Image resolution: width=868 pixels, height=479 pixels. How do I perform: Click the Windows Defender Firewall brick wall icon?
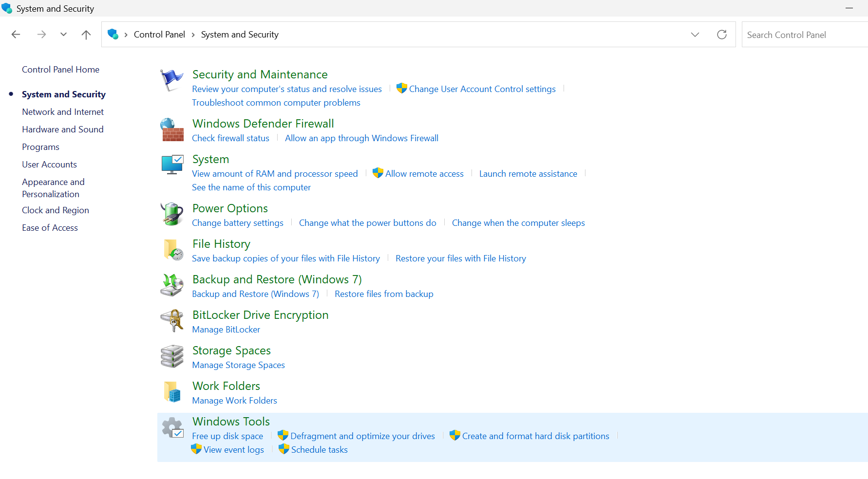pos(171,130)
